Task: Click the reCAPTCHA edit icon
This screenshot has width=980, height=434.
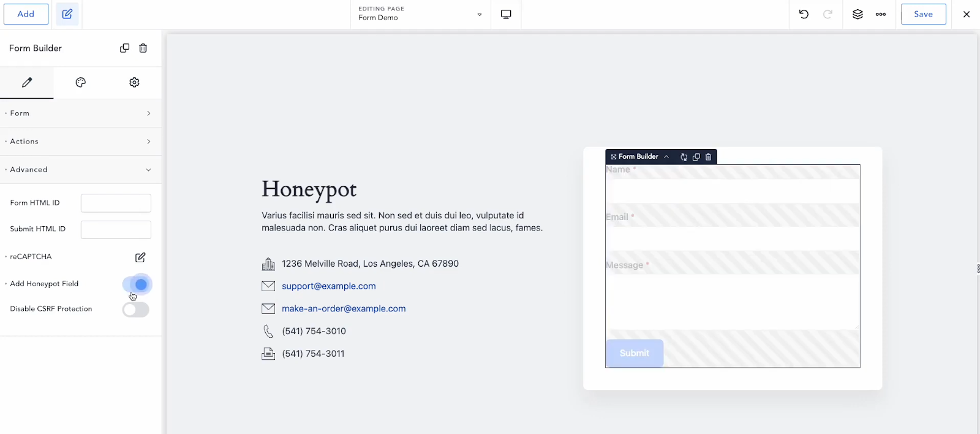Action: (x=140, y=257)
